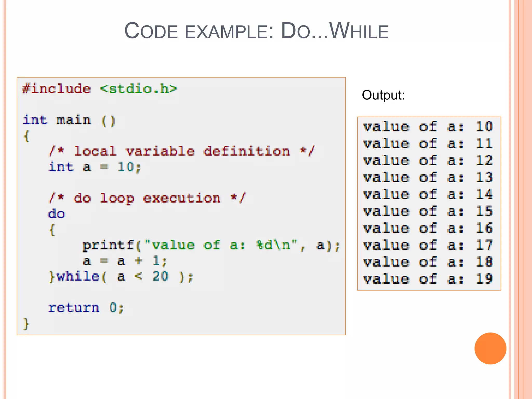Image resolution: width=532 pixels, height=399 pixels.
Task: Click the closing brace of main function
Action: (x=26, y=324)
